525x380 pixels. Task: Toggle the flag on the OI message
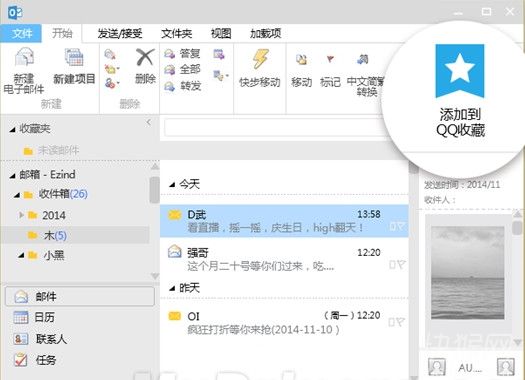tap(400, 322)
